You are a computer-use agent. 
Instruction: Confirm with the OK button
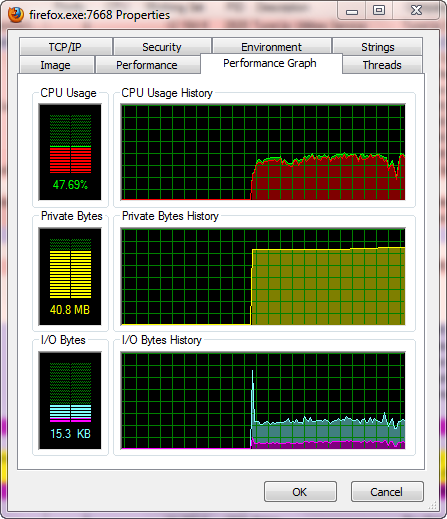(x=300, y=492)
